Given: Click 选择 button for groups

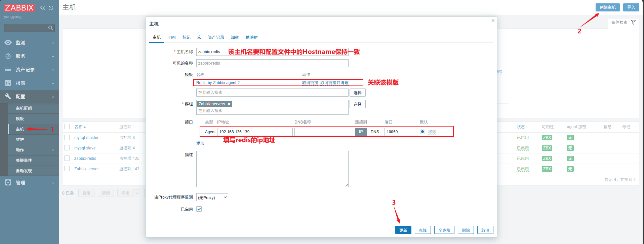Looking at the screenshot, I should (358, 104).
